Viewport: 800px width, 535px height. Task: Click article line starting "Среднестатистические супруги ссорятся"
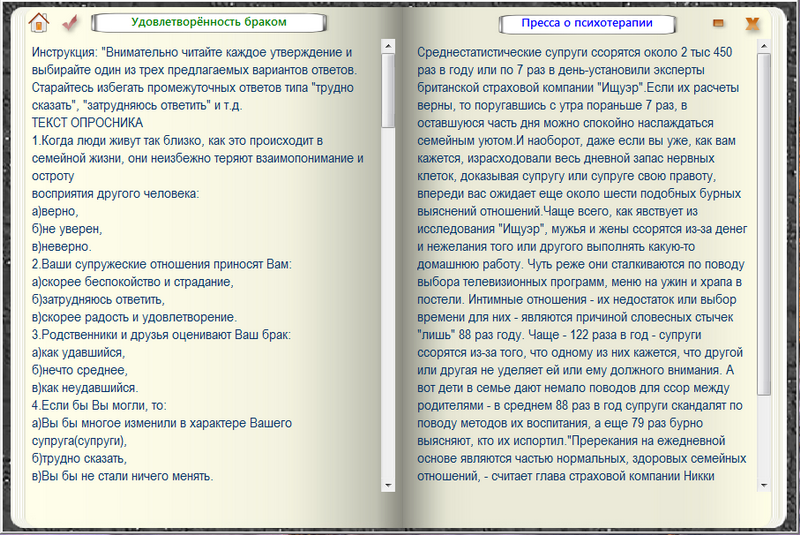click(x=574, y=53)
